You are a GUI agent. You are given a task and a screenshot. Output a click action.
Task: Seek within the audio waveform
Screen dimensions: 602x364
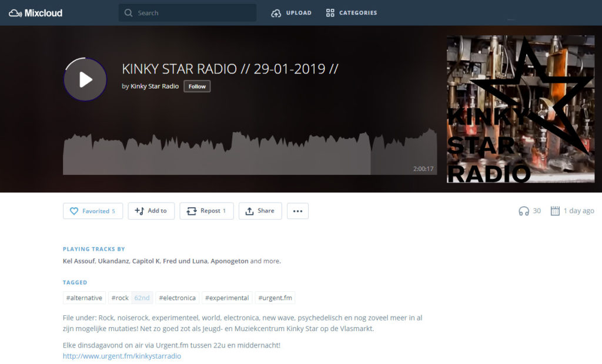pos(235,153)
